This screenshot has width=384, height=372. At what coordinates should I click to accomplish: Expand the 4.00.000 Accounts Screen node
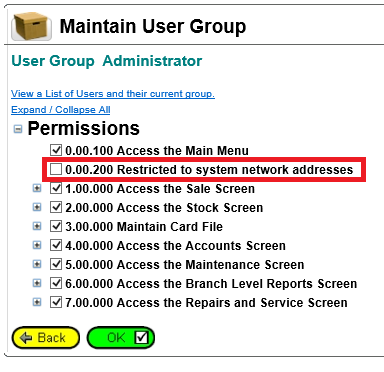tap(37, 245)
